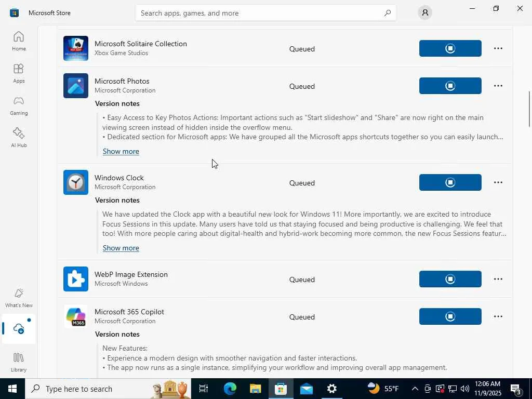Click Queued status for Microsoft Photos
The height and width of the screenshot is (399, 532).
[302, 86]
